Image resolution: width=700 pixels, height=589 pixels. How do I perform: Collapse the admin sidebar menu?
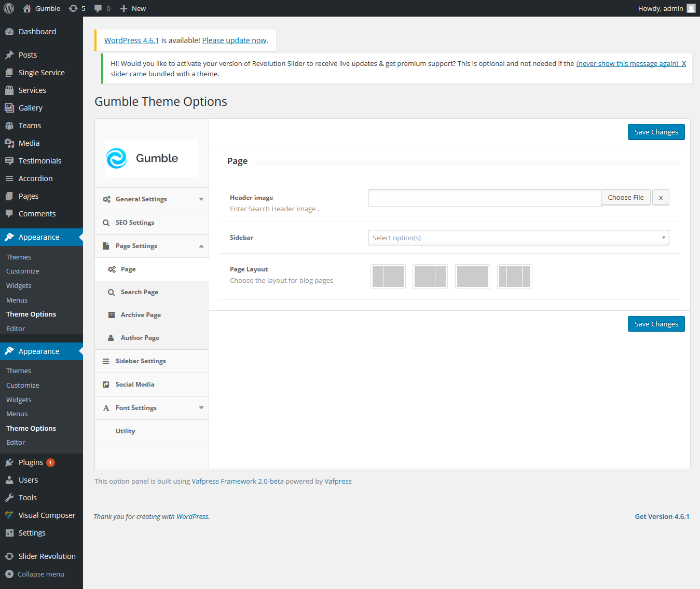40,574
